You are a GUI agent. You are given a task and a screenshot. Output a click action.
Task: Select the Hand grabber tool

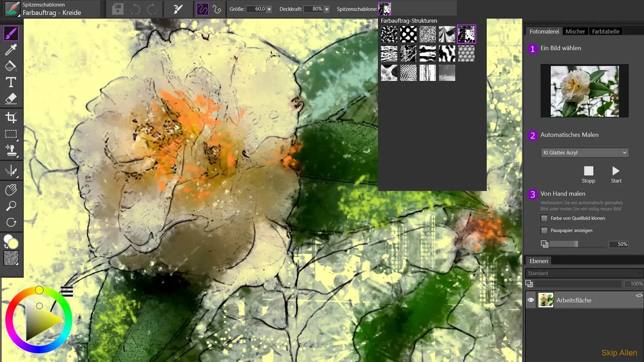point(11,190)
